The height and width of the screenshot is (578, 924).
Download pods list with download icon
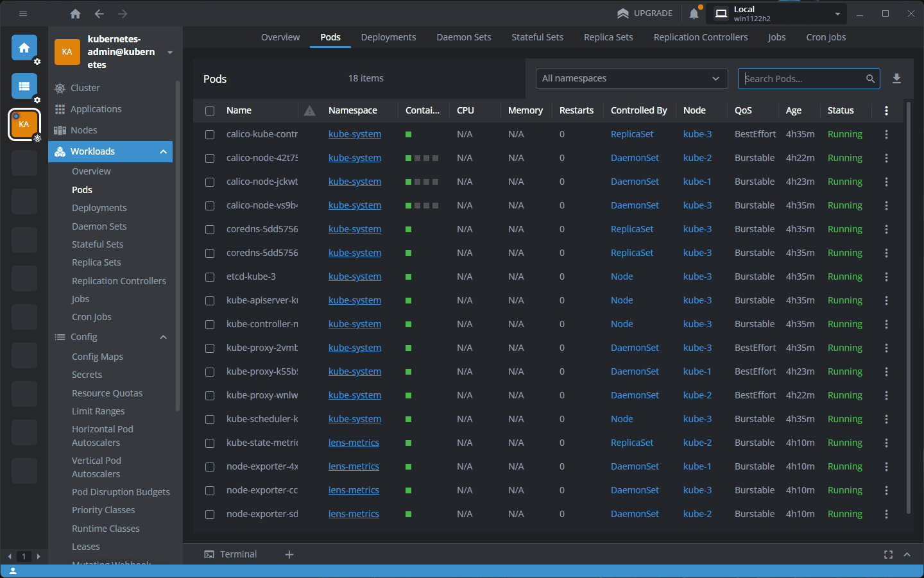896,78
